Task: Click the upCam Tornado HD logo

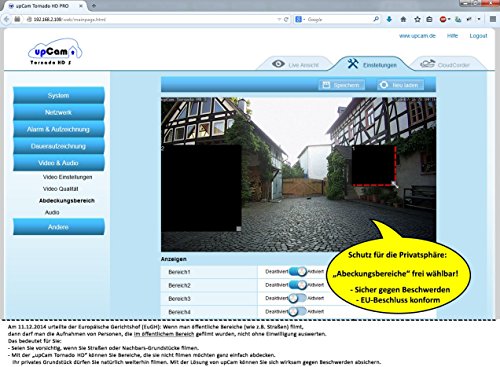Action: (55, 52)
